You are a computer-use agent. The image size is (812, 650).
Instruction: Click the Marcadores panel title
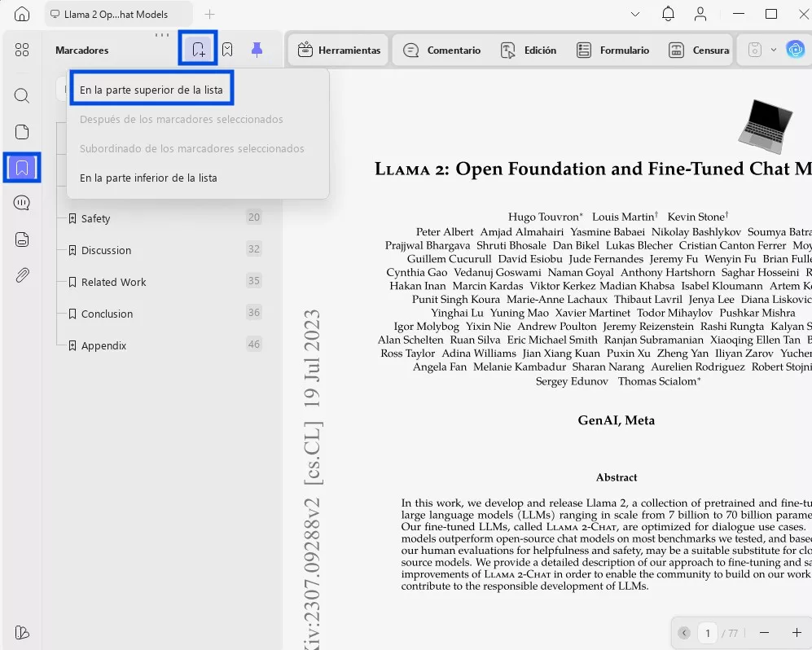tap(81, 51)
